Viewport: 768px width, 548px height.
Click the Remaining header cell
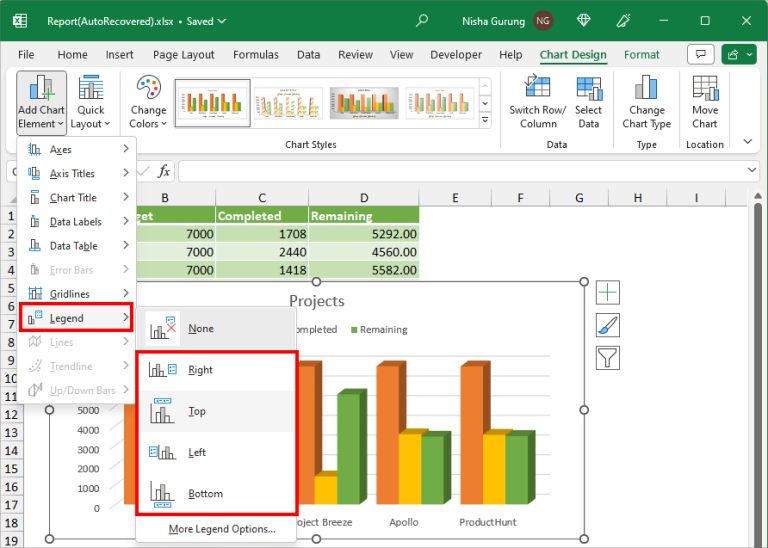coord(364,215)
